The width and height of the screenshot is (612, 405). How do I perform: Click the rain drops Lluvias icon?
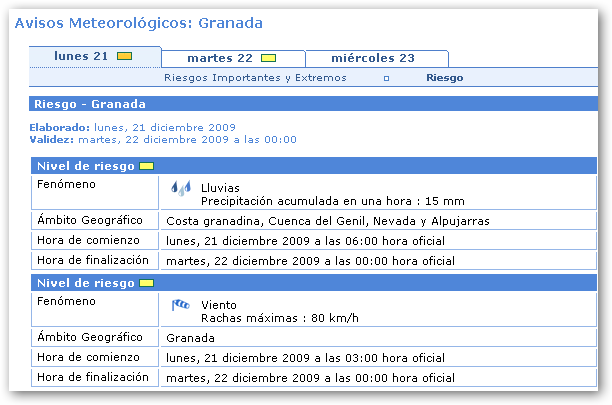click(x=180, y=188)
